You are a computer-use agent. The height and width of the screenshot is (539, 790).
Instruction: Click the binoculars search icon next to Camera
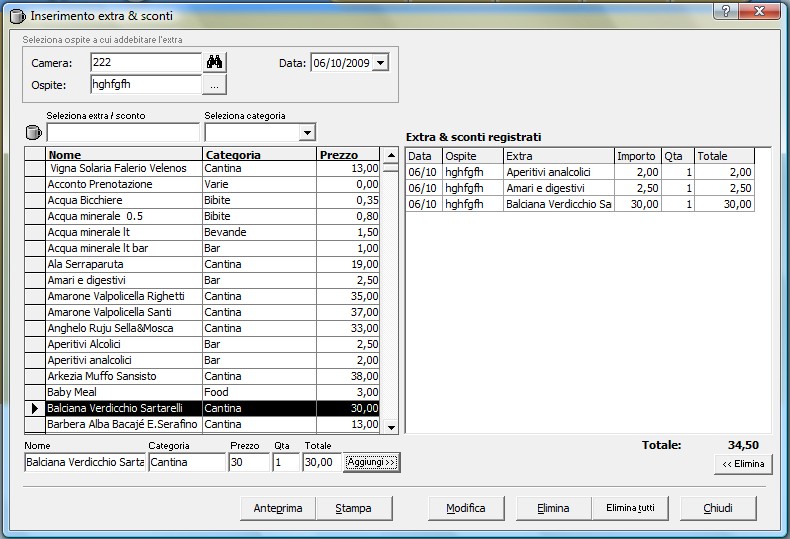[215, 62]
